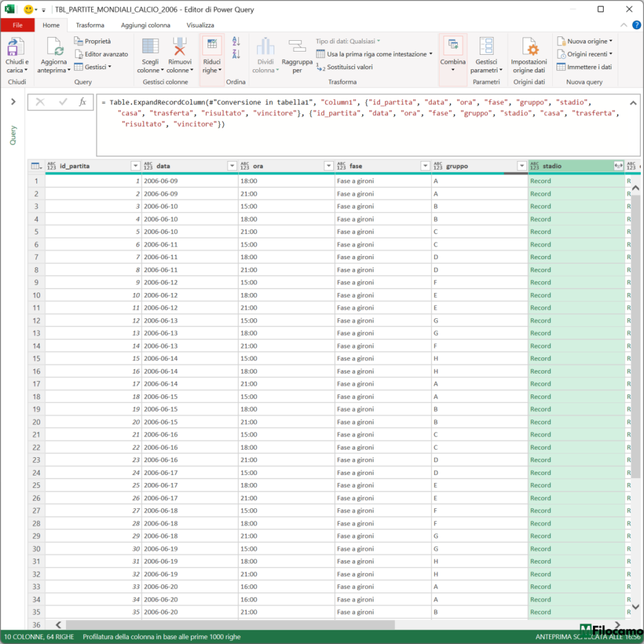Expand the Query side pane
The width and height of the screenshot is (644, 644).
point(13,101)
